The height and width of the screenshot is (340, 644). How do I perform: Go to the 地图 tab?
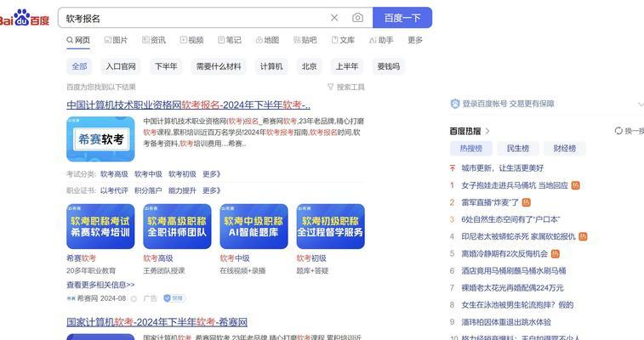click(267, 40)
